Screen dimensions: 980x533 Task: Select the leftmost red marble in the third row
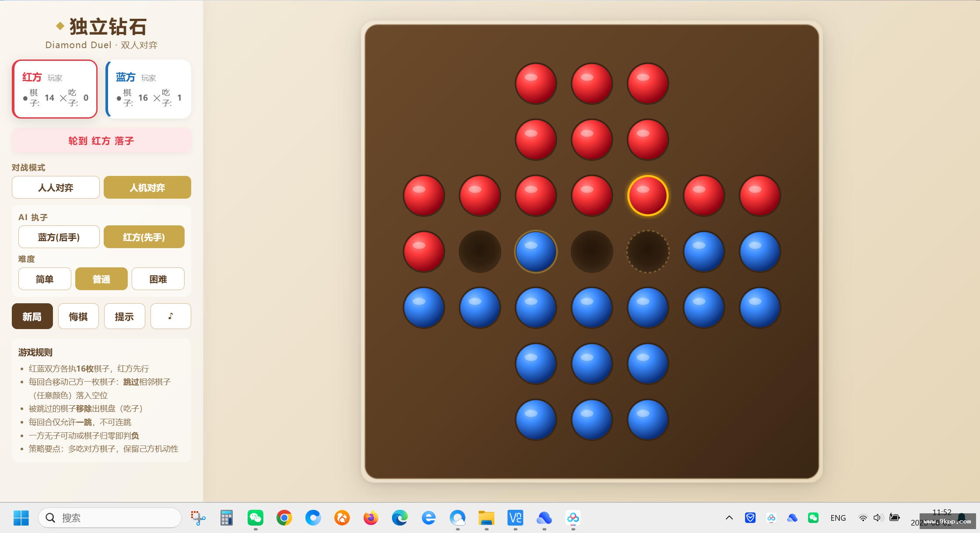tap(423, 196)
